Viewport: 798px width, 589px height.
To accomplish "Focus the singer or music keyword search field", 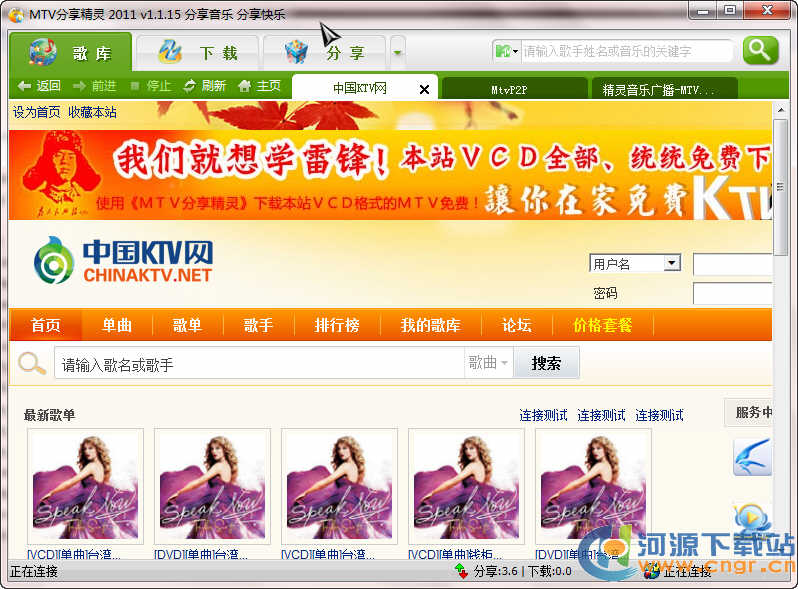I will click(x=626, y=51).
